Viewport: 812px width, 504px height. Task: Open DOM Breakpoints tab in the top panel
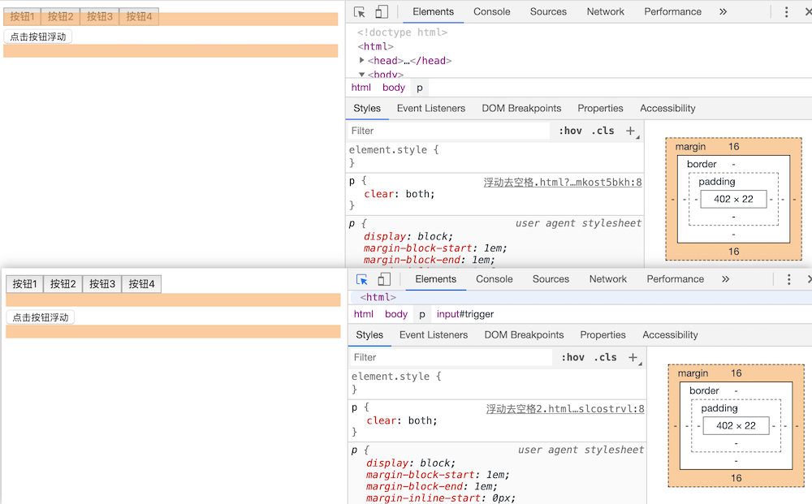click(521, 109)
